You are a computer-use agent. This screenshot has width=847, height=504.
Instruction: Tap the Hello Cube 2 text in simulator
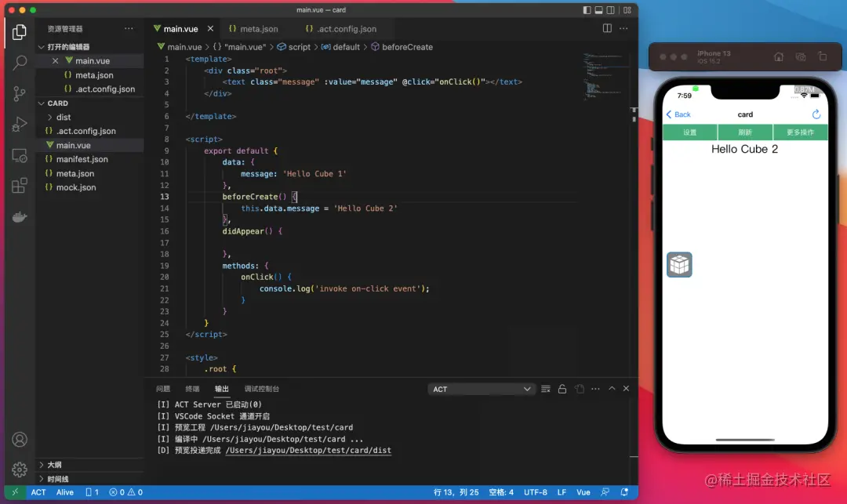(x=744, y=149)
